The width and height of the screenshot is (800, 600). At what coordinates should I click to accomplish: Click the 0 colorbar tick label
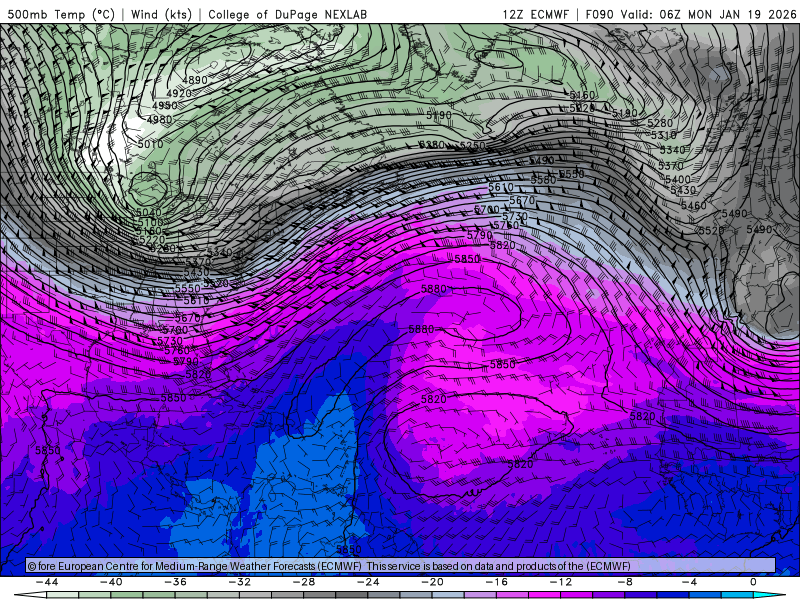(753, 582)
